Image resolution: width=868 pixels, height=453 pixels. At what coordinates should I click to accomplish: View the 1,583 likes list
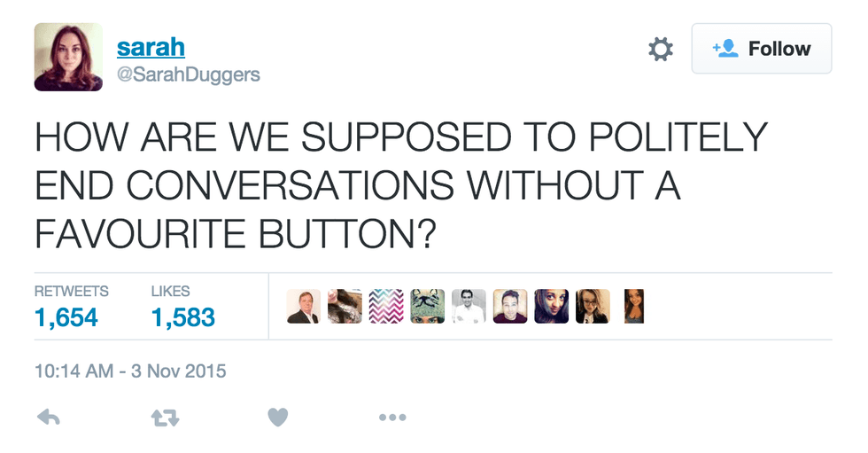click(x=183, y=316)
